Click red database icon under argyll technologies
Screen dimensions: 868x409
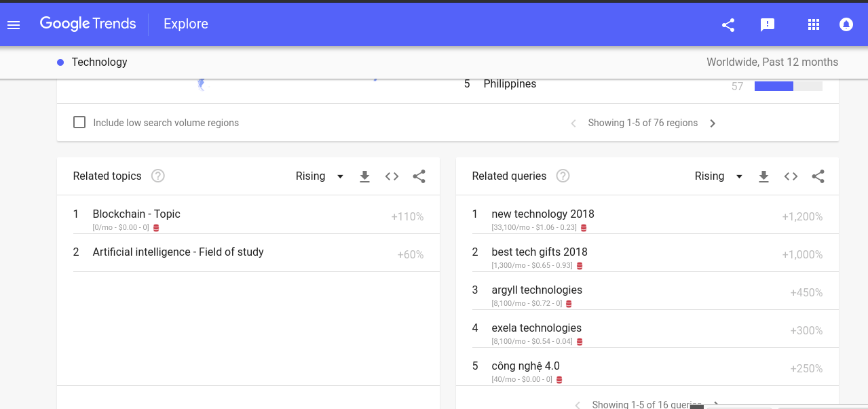(569, 304)
